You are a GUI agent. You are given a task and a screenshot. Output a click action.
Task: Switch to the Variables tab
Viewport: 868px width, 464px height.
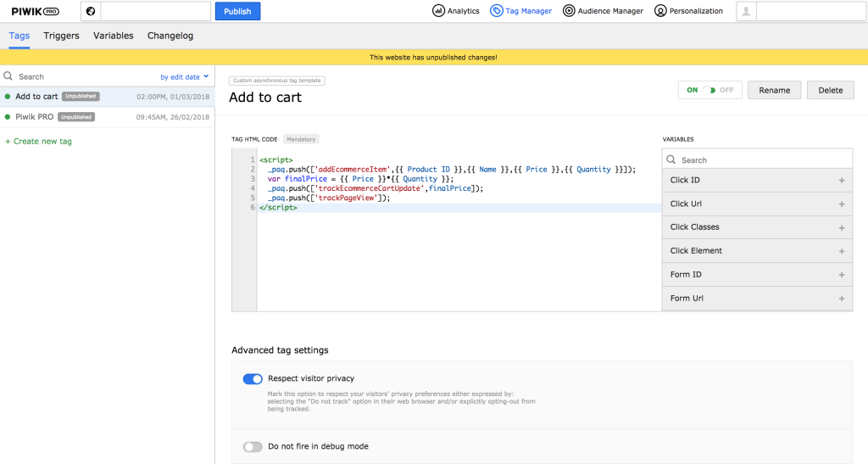click(113, 36)
